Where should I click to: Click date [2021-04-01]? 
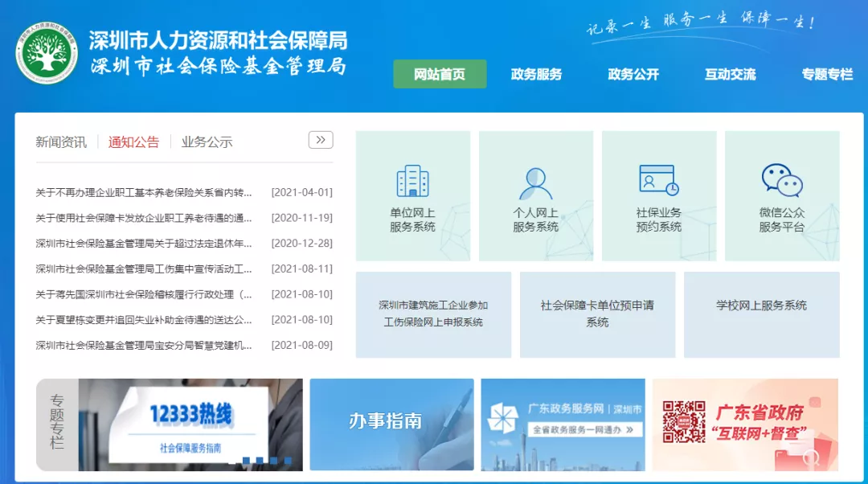tap(301, 193)
